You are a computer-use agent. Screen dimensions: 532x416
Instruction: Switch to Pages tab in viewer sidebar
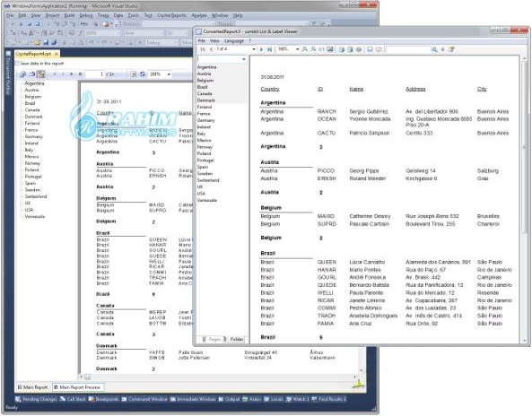(211, 339)
